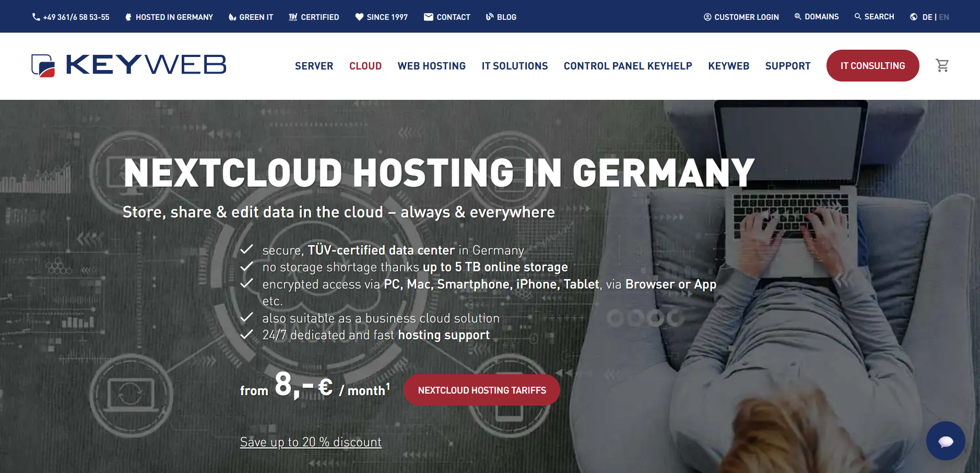Open the IT Solutions menu
This screenshot has height=473, width=980.
pyautogui.click(x=515, y=66)
